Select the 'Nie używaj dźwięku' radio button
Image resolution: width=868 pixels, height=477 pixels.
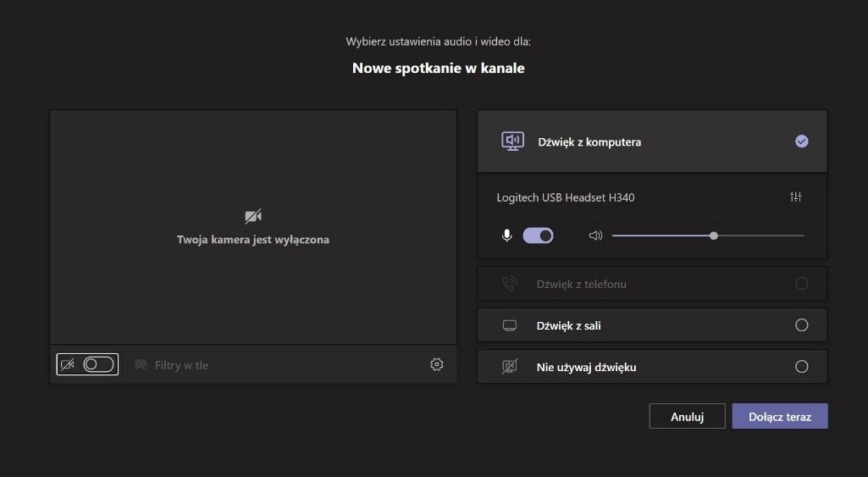tap(802, 366)
